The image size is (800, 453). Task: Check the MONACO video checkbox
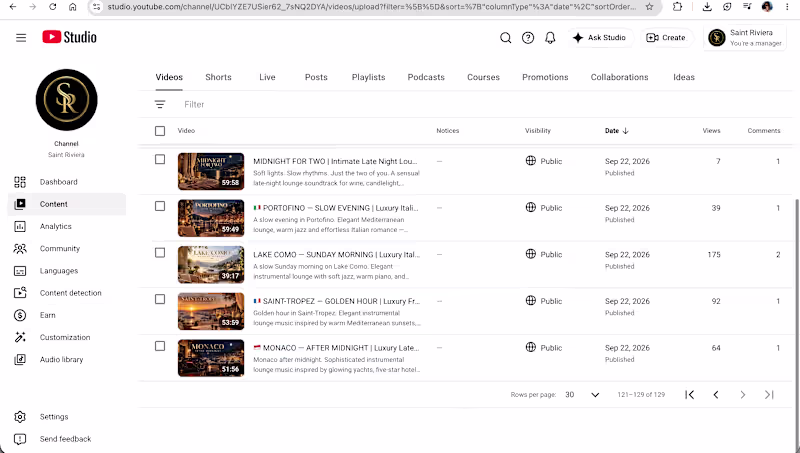[x=160, y=346]
